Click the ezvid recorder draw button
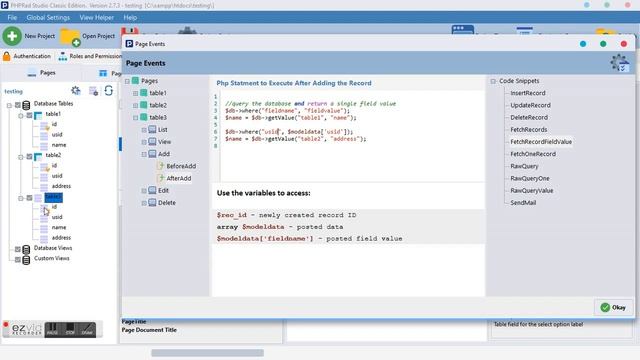Screen dimensions: 640x360 [x=87, y=329]
